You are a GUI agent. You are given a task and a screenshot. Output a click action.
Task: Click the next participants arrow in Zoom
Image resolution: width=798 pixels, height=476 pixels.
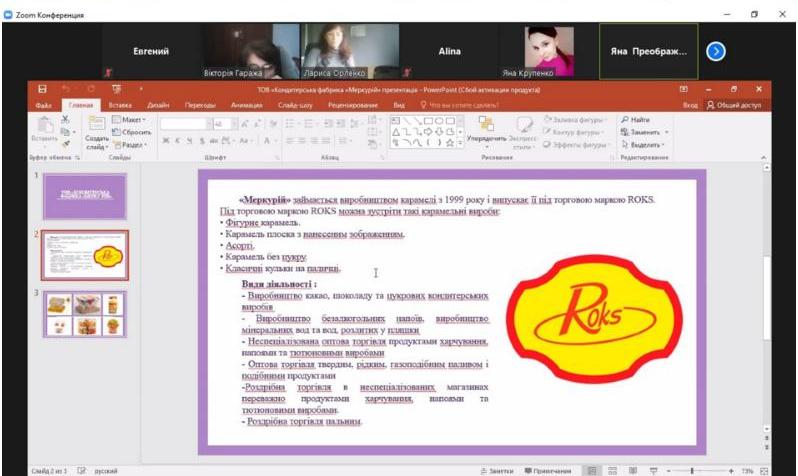(716, 51)
